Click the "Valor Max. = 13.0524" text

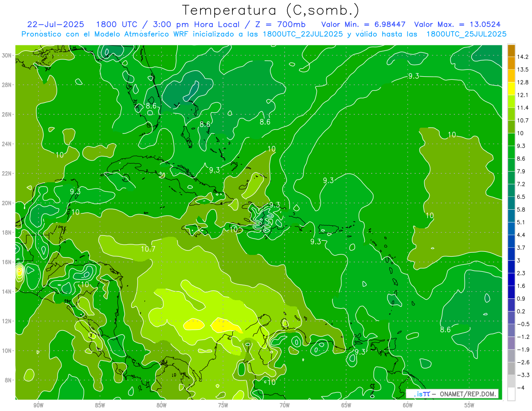coord(458,24)
